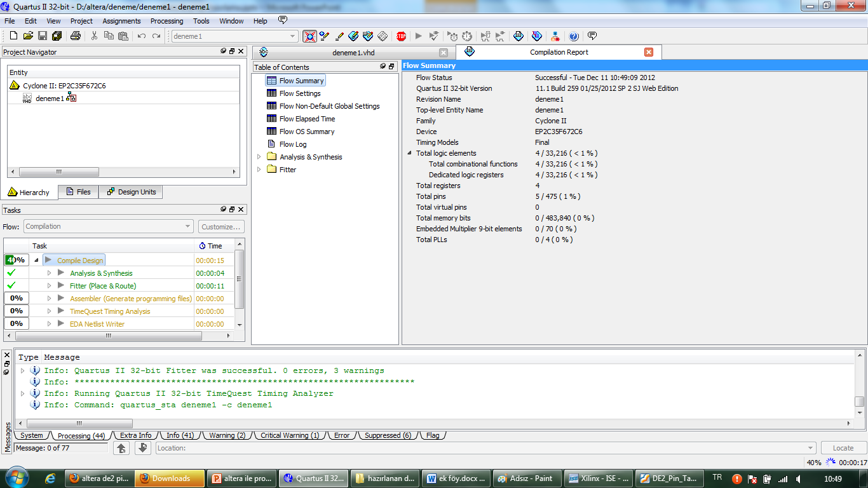Open the deneme1 revision dropdown in toolbar
The height and width of the screenshot is (488, 868).
tap(293, 36)
